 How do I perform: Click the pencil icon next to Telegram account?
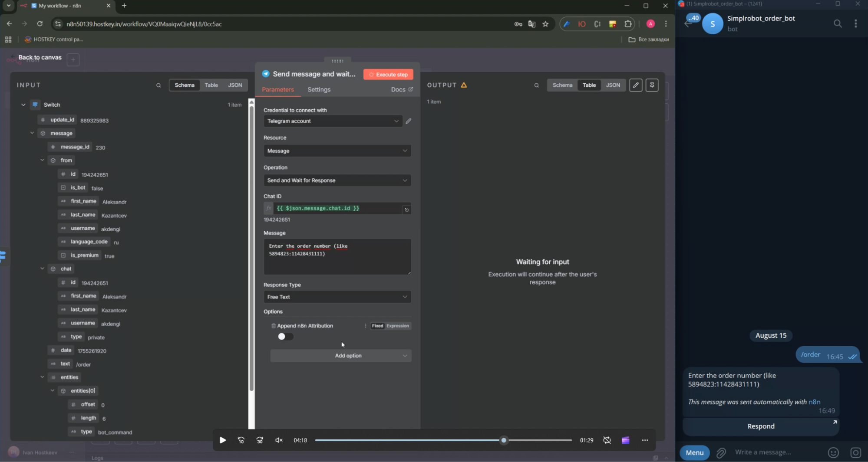tap(408, 121)
